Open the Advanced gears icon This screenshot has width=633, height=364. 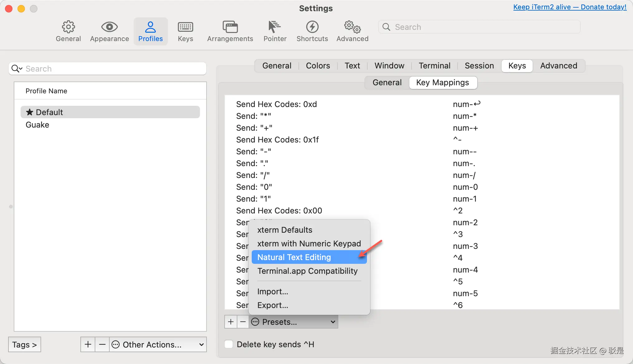click(x=352, y=27)
